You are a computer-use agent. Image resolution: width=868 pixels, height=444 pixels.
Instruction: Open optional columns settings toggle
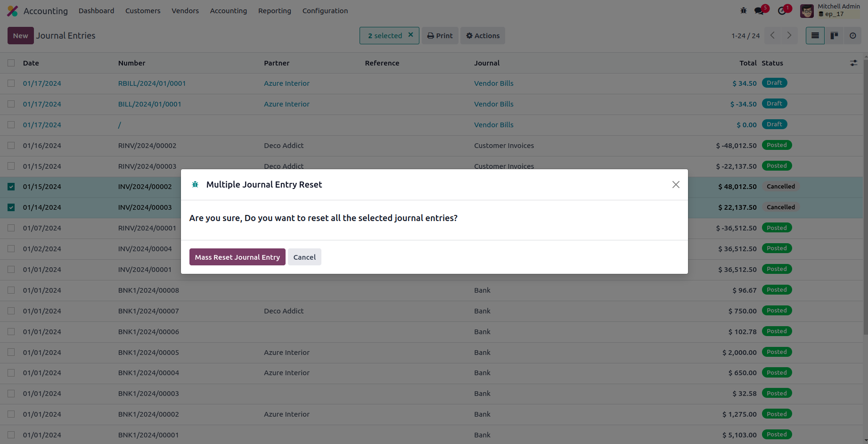[x=853, y=63]
